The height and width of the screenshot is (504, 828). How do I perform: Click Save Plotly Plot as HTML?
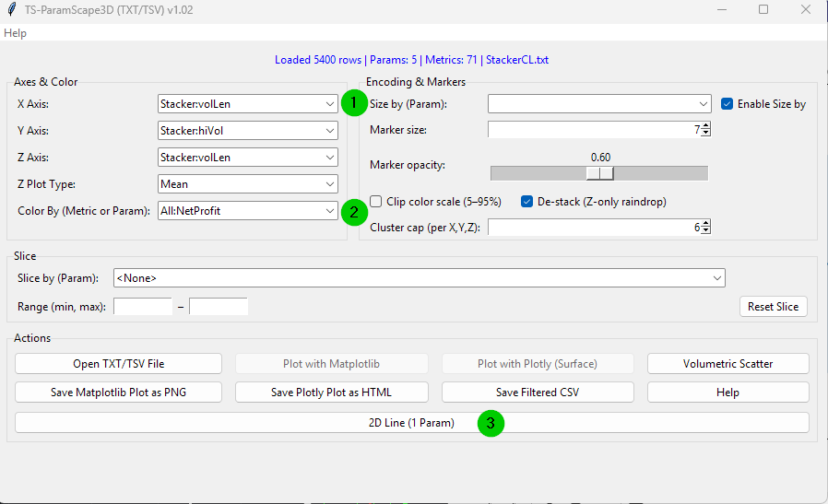tap(331, 393)
